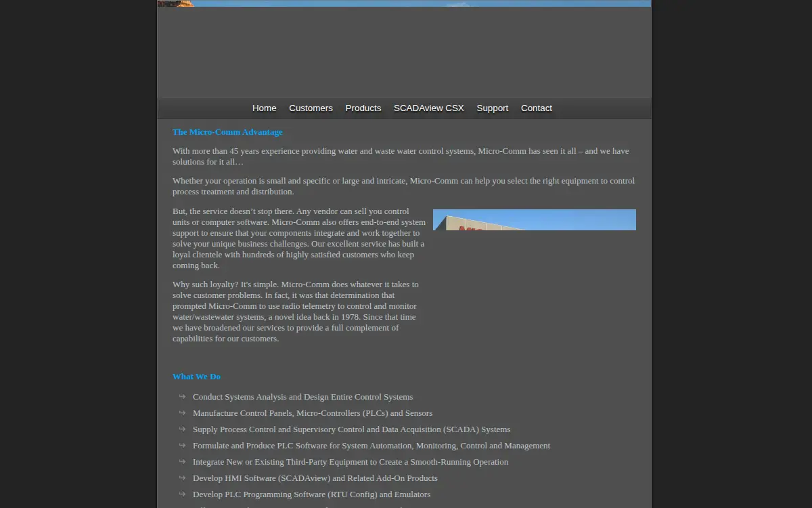Click the arrow bullet beside 'Develop HMI Software'
The height and width of the screenshot is (508, 812).
[182, 478]
